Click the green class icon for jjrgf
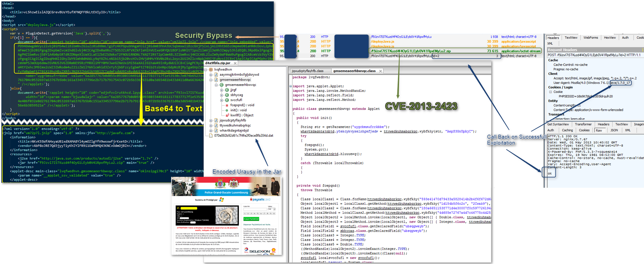The image size is (644, 264). [227, 90]
